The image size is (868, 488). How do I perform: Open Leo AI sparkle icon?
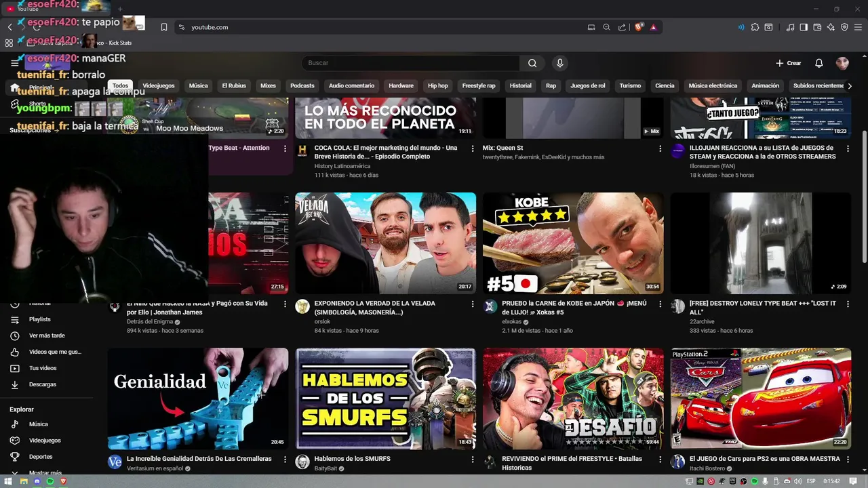coord(831,27)
